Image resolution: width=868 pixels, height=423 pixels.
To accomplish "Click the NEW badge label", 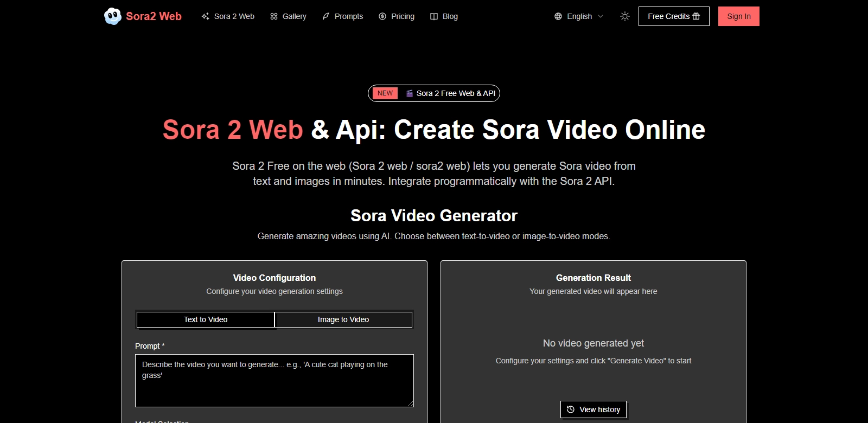I will coord(385,93).
